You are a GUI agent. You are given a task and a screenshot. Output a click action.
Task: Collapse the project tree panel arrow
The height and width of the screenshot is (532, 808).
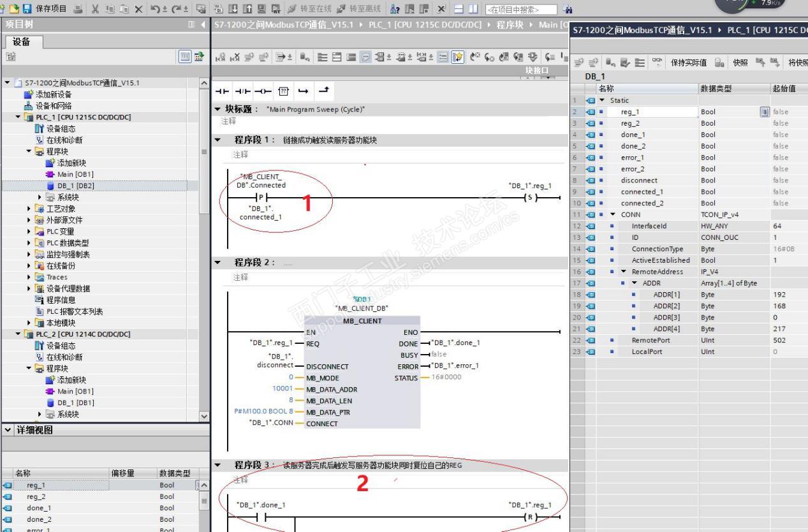point(203,25)
